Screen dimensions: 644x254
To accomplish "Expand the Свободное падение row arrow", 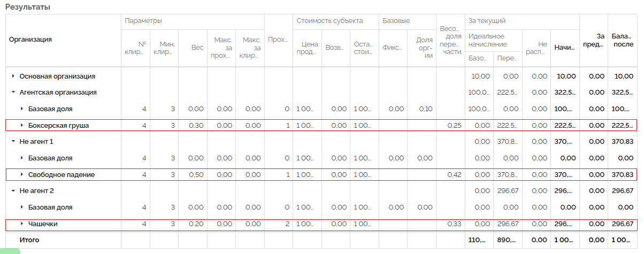I will 21,175.
